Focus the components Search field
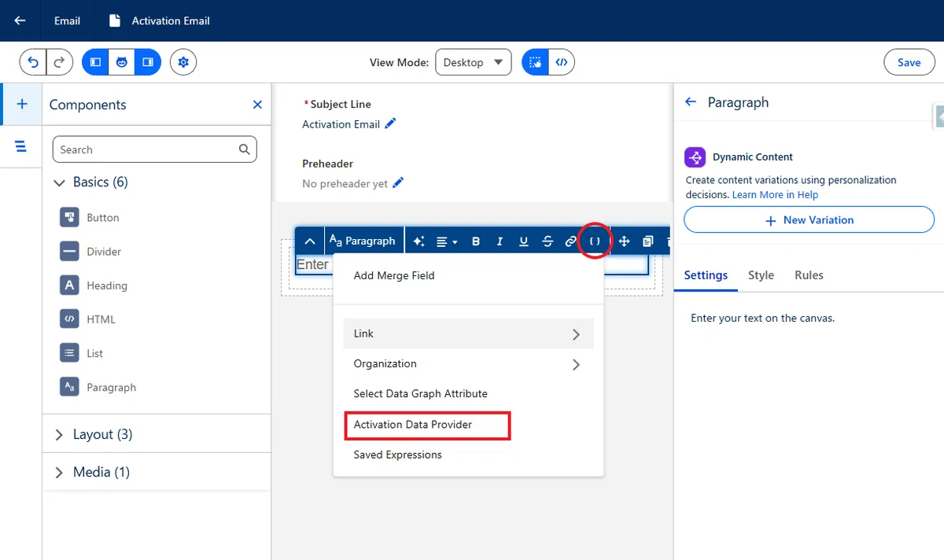This screenshot has height=560, width=944. point(154,149)
